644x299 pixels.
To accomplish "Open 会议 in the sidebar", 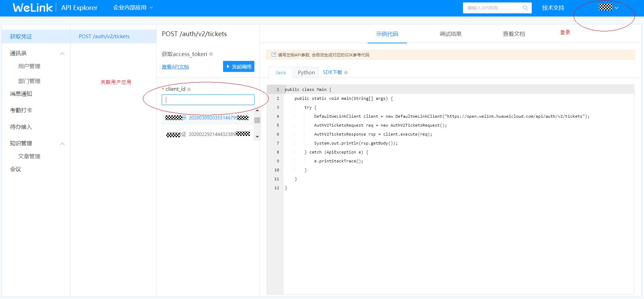I will 15,169.
